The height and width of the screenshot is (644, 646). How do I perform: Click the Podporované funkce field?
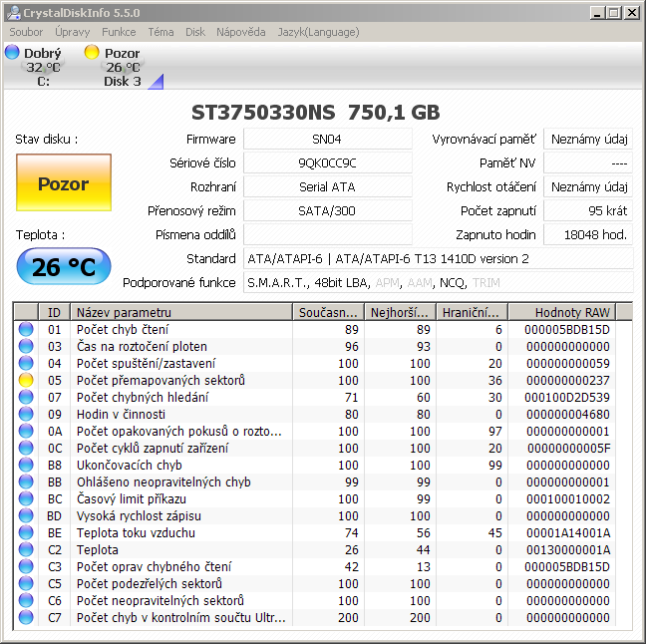click(438, 282)
